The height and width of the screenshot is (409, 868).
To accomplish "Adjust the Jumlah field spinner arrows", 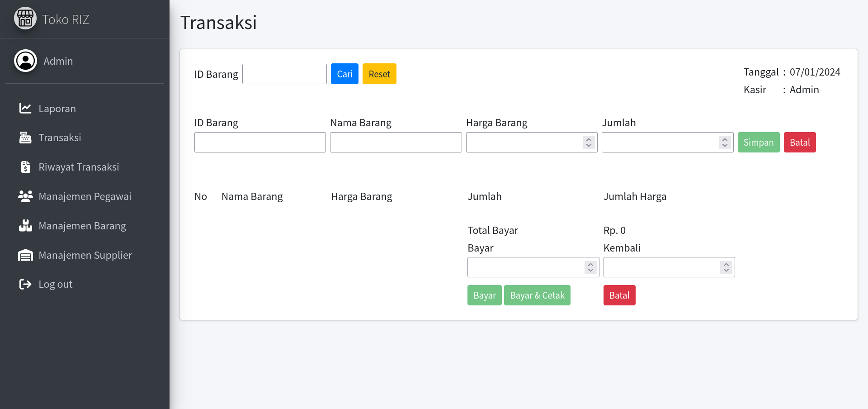I will [725, 143].
